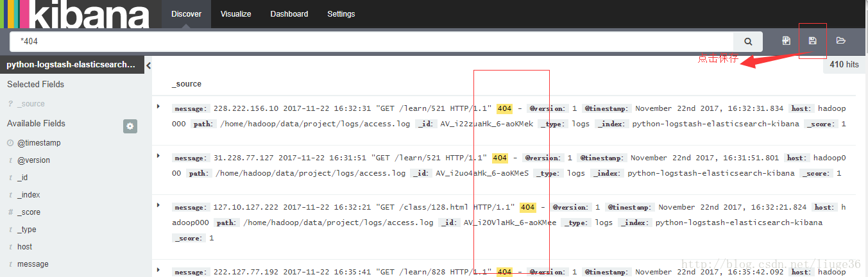868x277 pixels.
Task: Click the search query input field
Action: click(x=371, y=42)
